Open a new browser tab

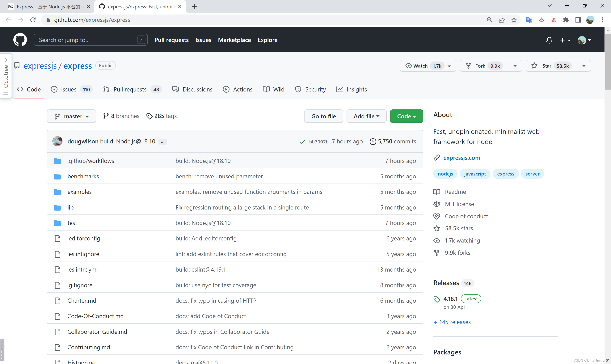[194, 7]
